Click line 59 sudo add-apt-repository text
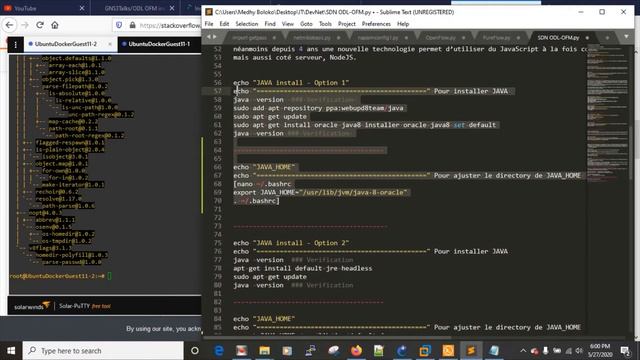 [x=318, y=108]
